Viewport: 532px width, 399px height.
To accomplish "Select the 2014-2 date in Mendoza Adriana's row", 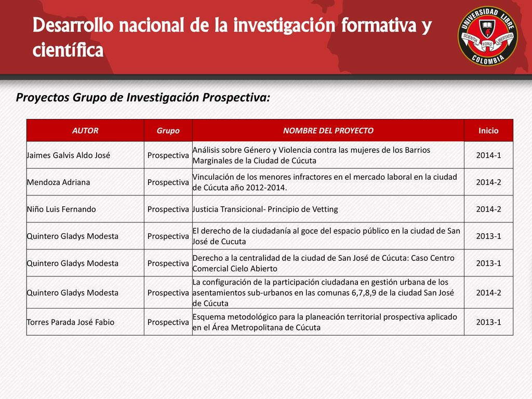I will click(488, 182).
